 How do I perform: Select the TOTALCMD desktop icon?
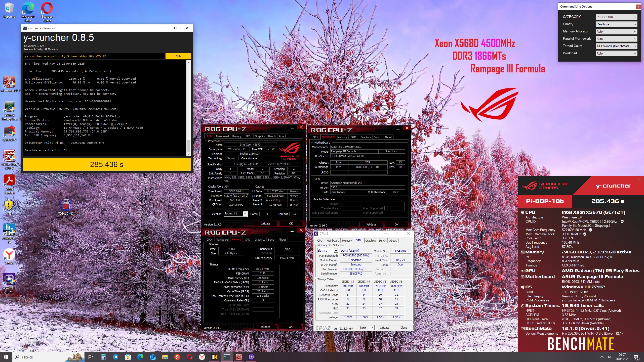coord(66,207)
